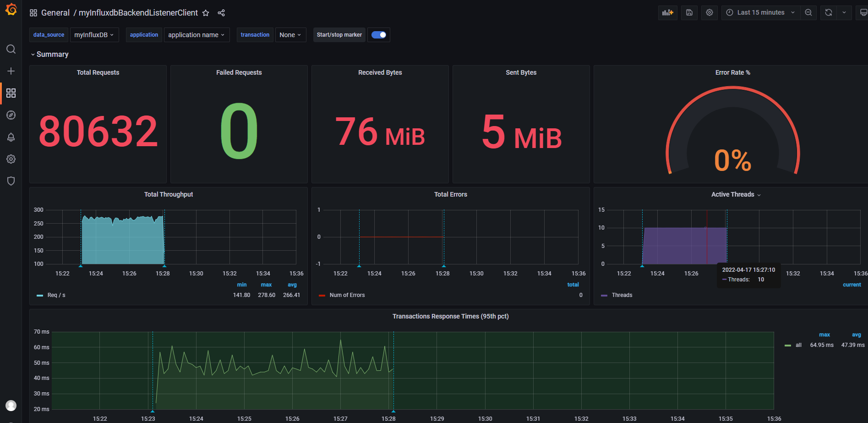Click the transaction variable label

[255, 35]
